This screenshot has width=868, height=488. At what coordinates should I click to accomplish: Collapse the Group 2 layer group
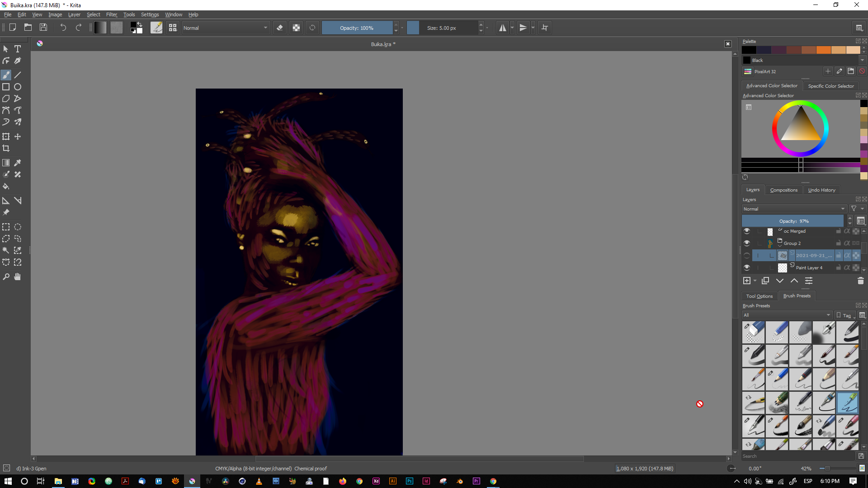tap(780, 245)
